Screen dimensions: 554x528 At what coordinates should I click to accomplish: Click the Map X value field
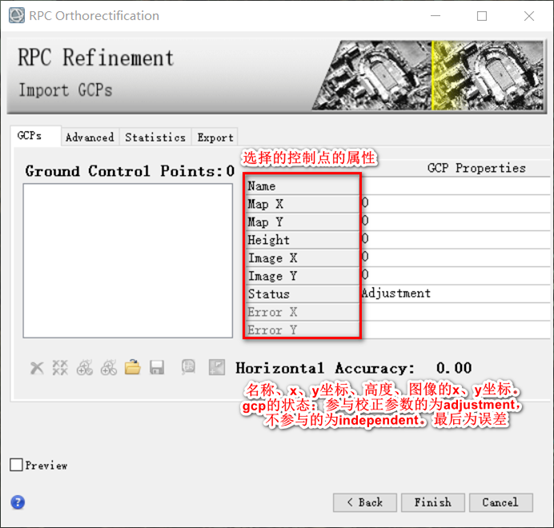[x=456, y=203]
